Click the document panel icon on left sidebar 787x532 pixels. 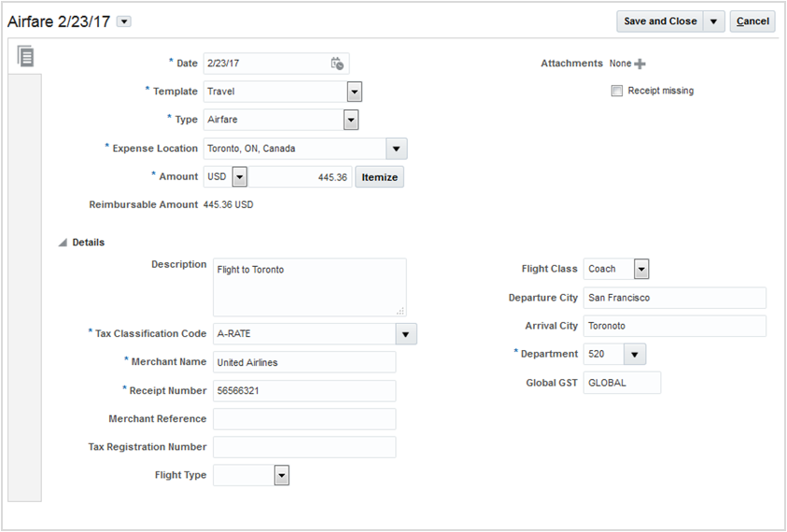pyautogui.click(x=26, y=56)
